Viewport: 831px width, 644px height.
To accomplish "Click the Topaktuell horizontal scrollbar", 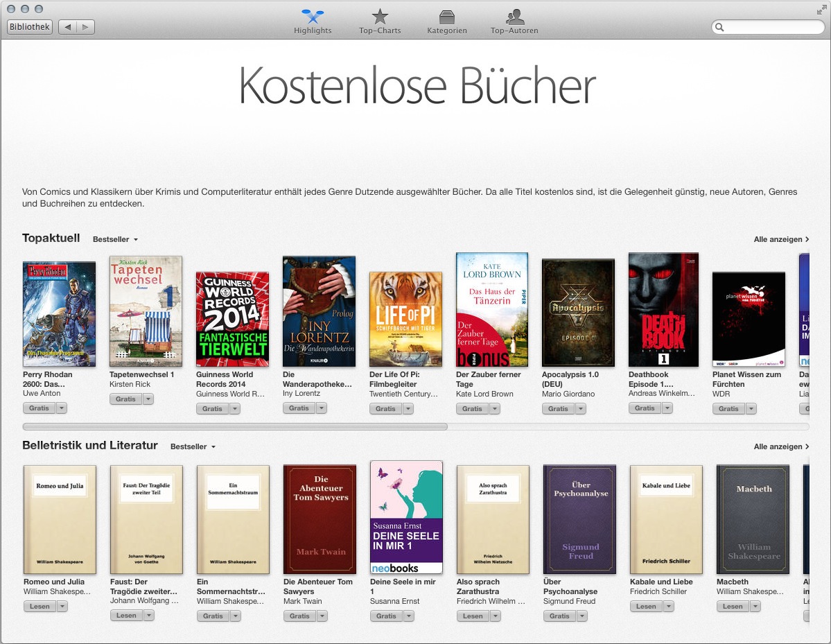I will (236, 427).
